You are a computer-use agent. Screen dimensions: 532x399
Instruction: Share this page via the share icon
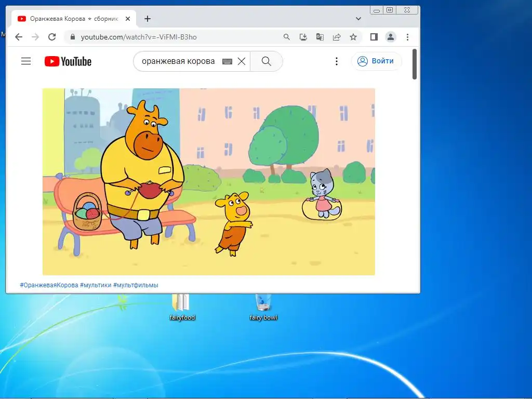(337, 37)
